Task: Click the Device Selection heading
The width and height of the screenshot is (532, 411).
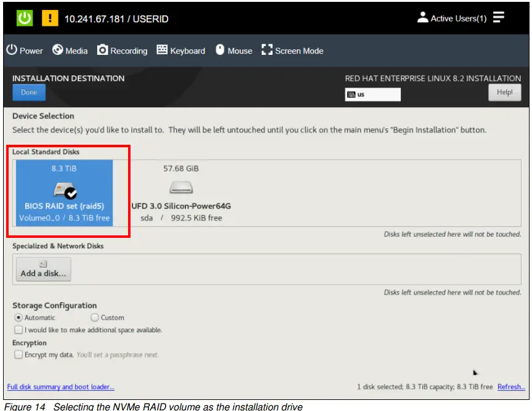Action: 43,116
